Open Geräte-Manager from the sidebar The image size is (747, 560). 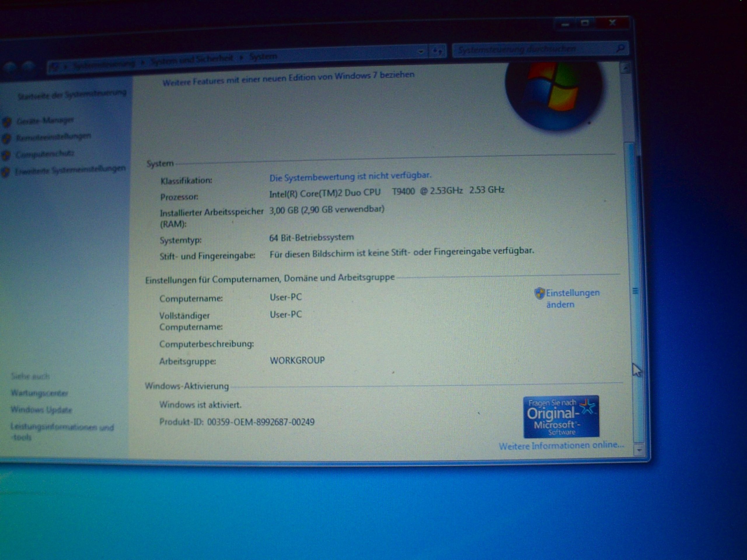[x=45, y=120]
